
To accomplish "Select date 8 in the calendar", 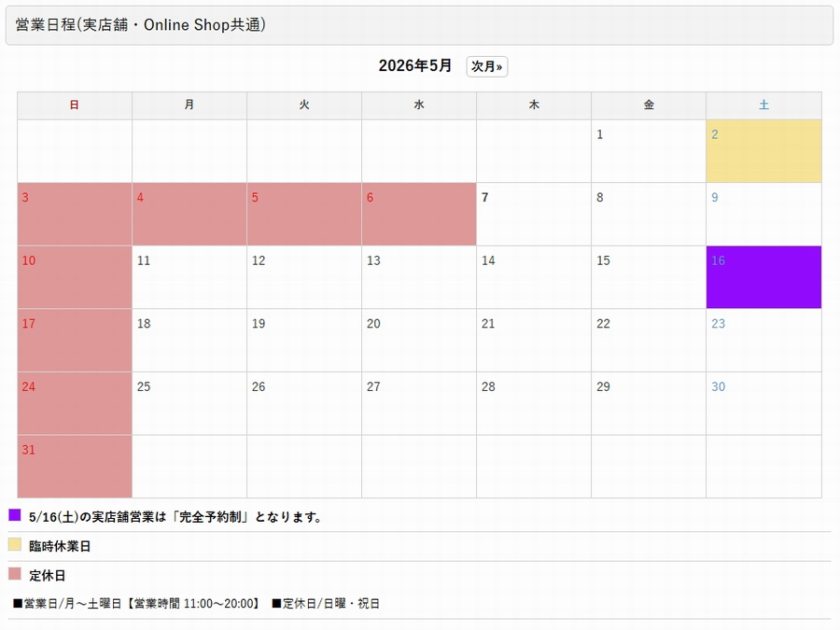I will tap(649, 215).
